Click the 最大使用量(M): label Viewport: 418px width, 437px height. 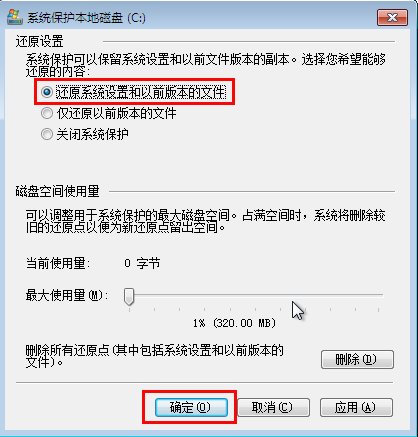67,295
